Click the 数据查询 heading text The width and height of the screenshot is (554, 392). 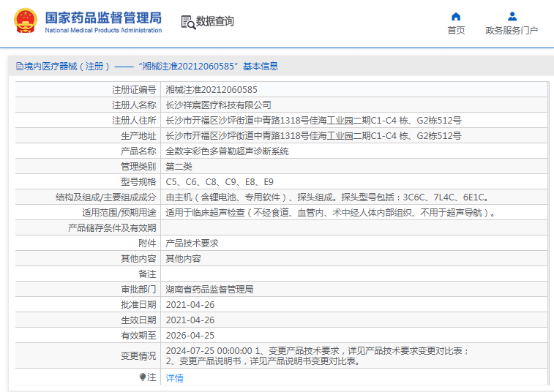click(x=215, y=22)
